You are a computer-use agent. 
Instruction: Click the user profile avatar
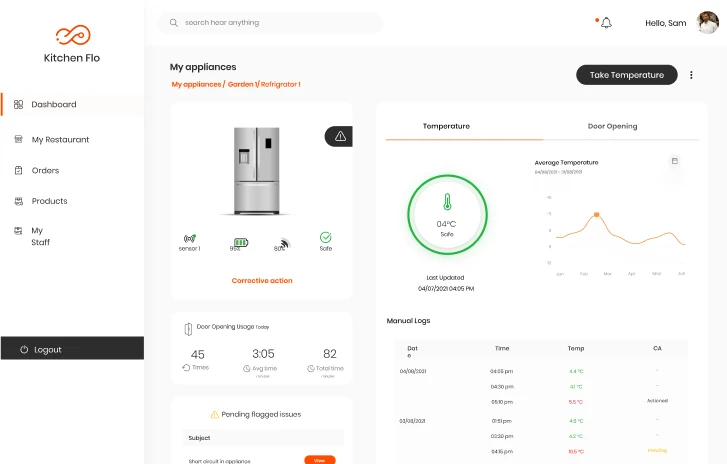point(708,23)
